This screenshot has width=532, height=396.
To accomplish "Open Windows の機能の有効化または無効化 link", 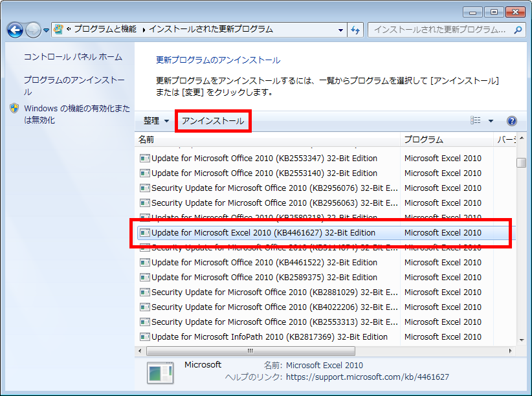I will (x=77, y=114).
